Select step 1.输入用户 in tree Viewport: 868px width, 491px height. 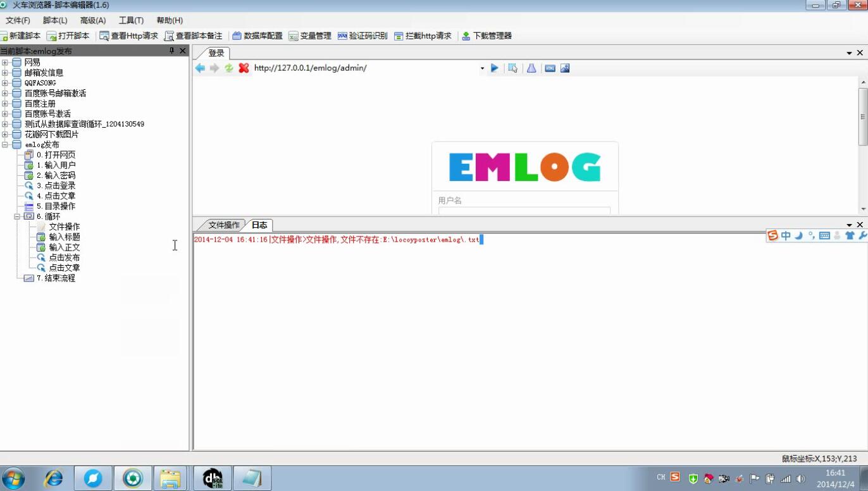(56, 165)
